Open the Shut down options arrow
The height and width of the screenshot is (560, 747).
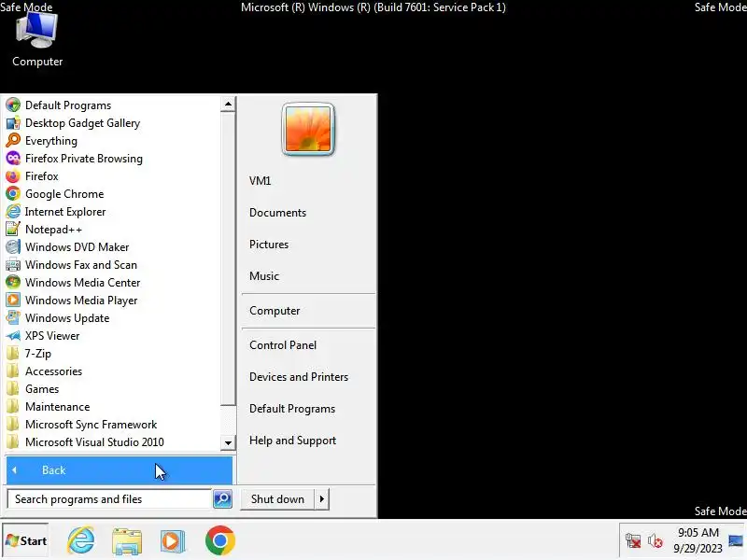[322, 499]
